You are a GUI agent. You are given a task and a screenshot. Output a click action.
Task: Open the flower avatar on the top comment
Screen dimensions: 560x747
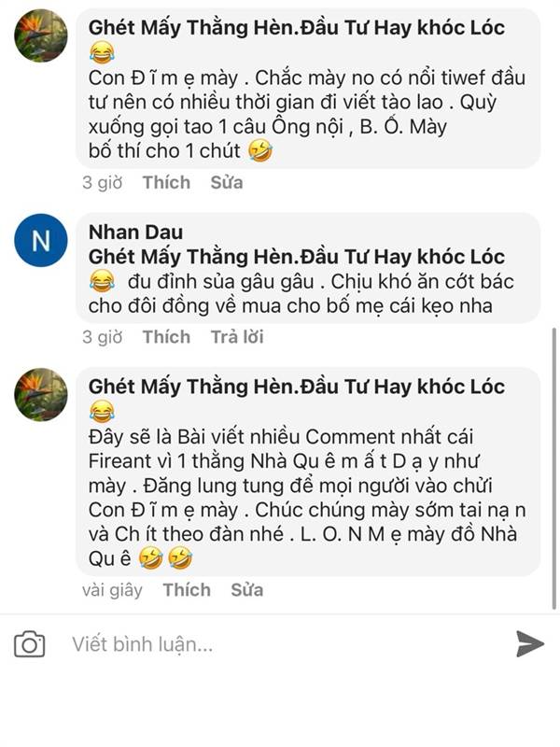coord(41,35)
